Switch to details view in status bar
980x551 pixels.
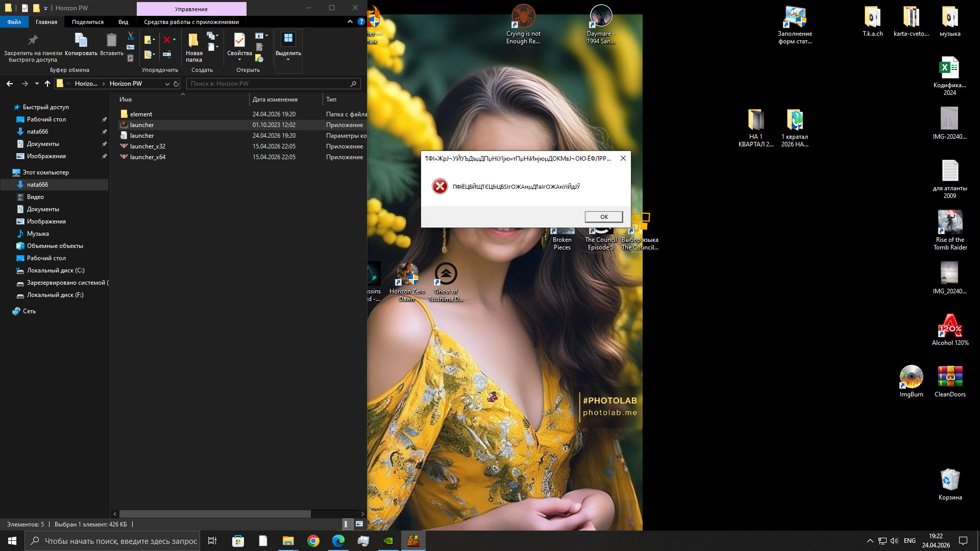click(x=347, y=524)
